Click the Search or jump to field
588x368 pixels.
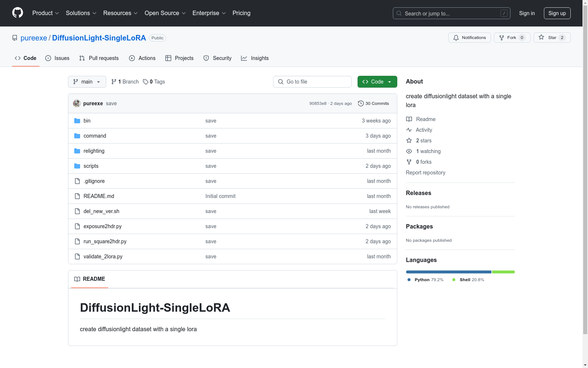(452, 13)
